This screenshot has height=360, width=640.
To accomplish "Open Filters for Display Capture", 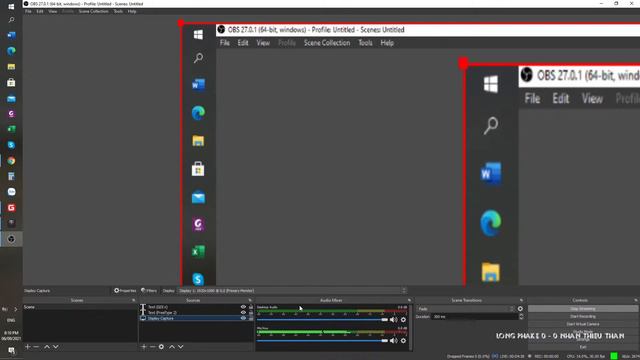I will [x=149, y=291].
